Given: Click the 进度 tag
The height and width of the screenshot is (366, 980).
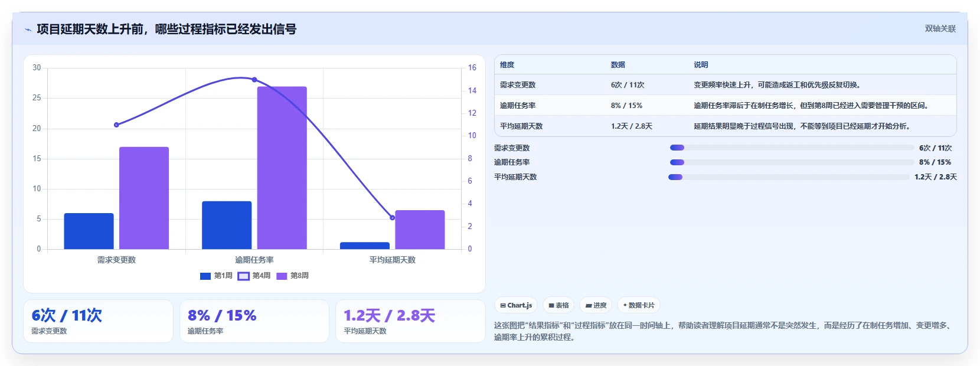Looking at the screenshot, I should (x=596, y=305).
